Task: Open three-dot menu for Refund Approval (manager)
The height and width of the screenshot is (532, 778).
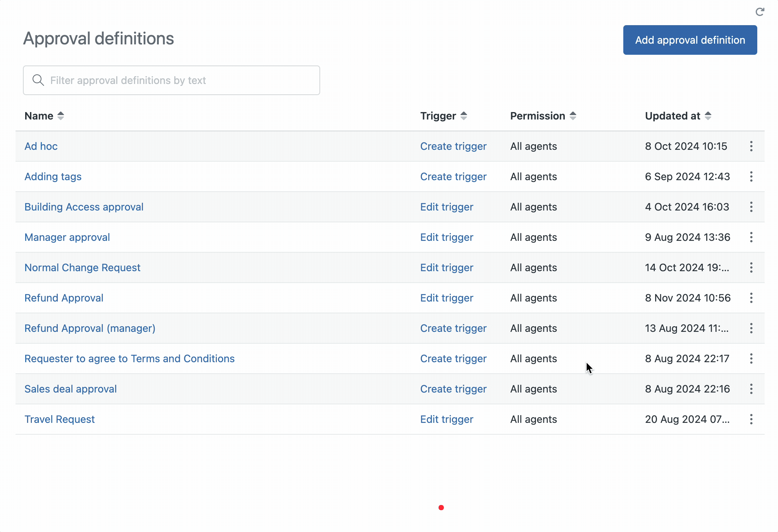Action: (751, 328)
